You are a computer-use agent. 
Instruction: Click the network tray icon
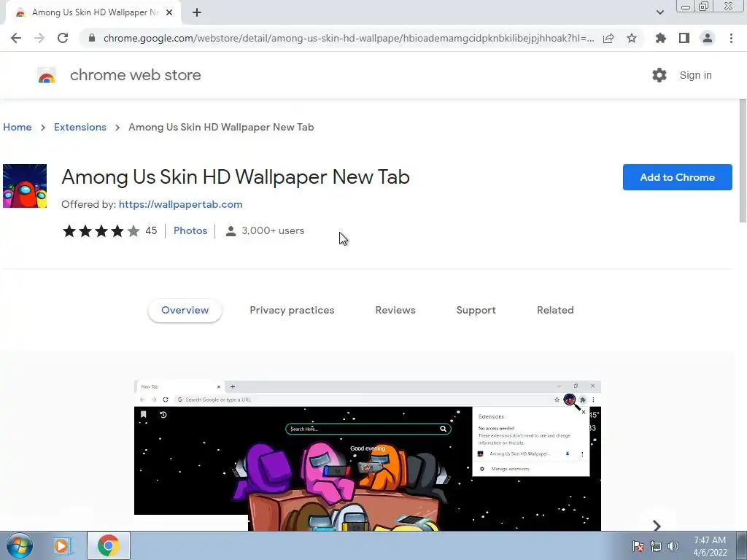tap(656, 546)
